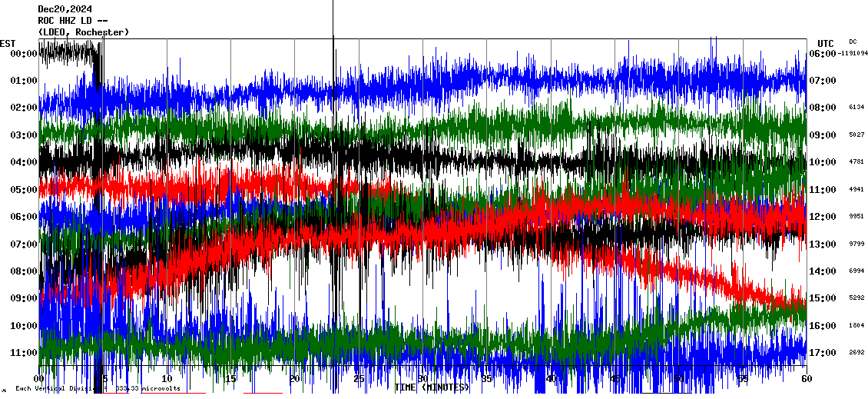This screenshot has height=399, width=868.
Task: Select the 03:00 EST row label
Action: (x=25, y=135)
